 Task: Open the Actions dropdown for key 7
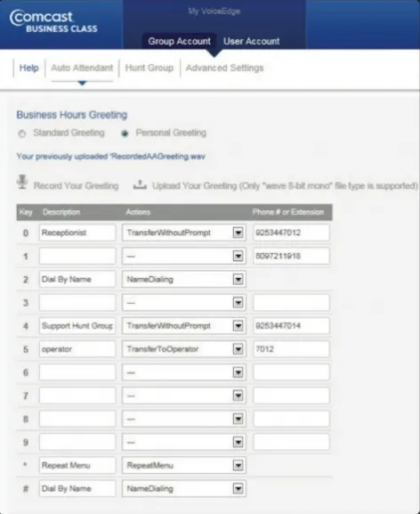[x=184, y=396]
